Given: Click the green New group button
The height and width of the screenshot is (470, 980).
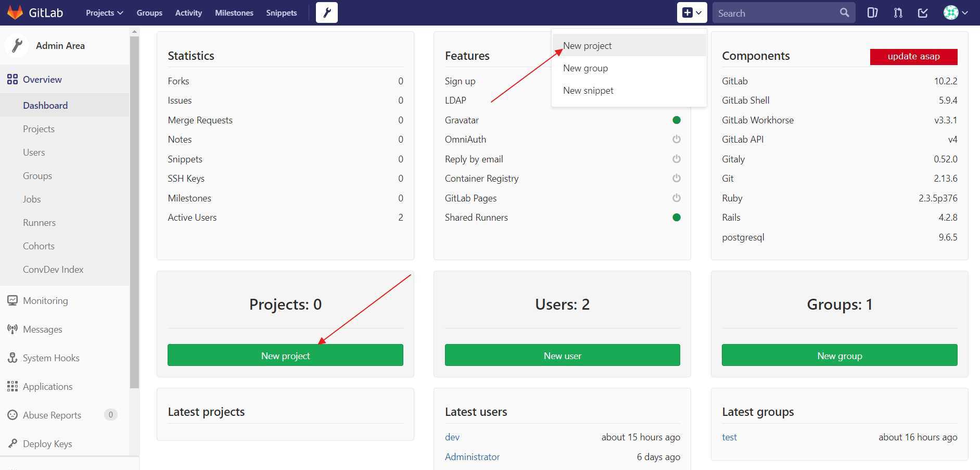Looking at the screenshot, I should click(x=839, y=355).
